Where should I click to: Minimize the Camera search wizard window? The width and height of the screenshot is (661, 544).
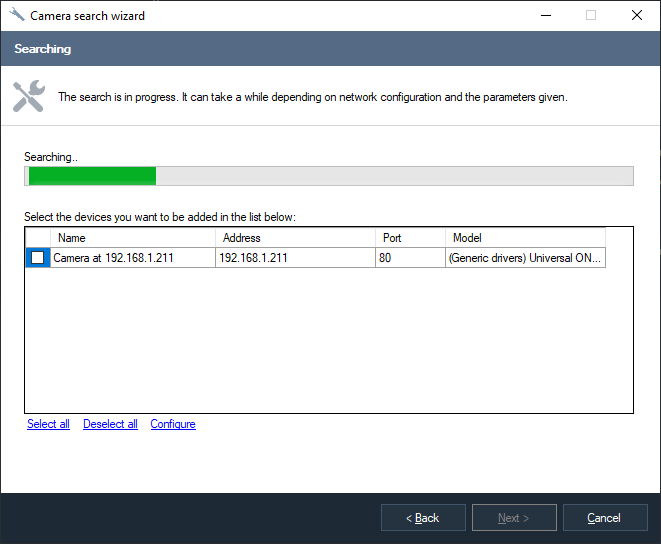point(545,16)
